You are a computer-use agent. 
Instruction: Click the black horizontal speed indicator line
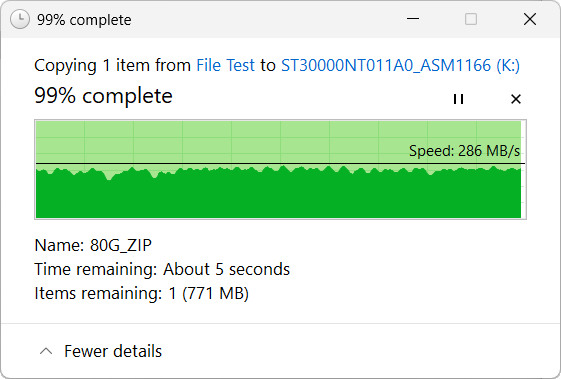tap(280, 164)
